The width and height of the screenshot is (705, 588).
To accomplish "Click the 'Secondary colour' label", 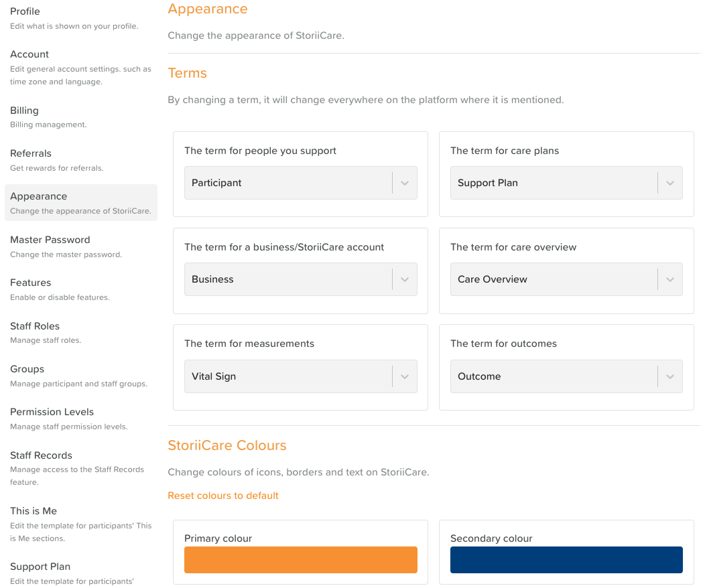I will tap(491, 538).
